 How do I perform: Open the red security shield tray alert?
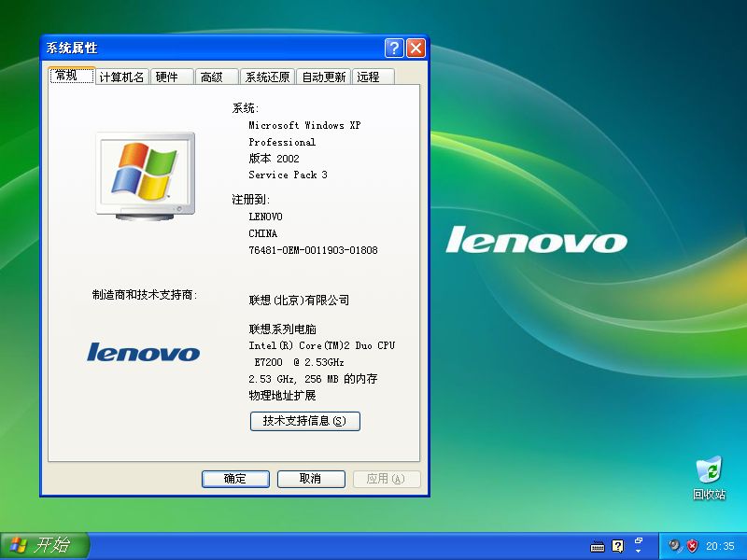(692, 546)
